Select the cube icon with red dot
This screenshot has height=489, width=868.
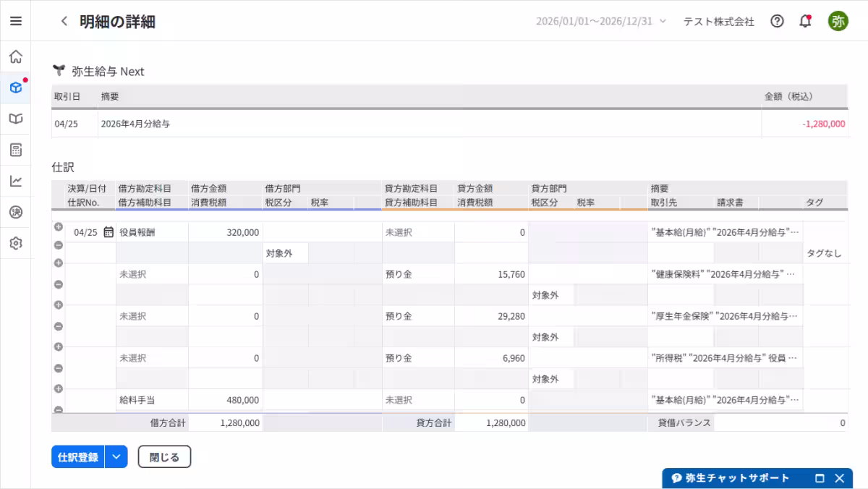pos(15,88)
